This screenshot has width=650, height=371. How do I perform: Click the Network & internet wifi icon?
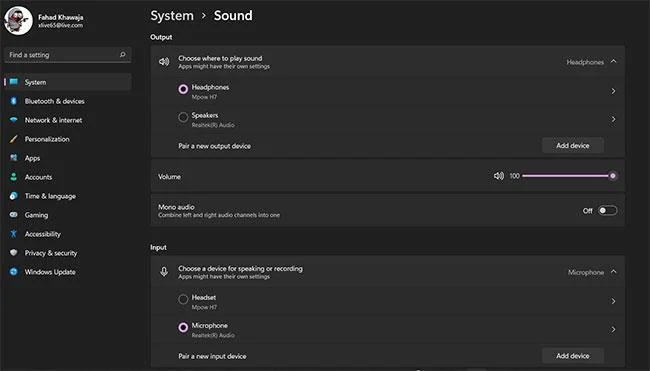click(x=14, y=120)
